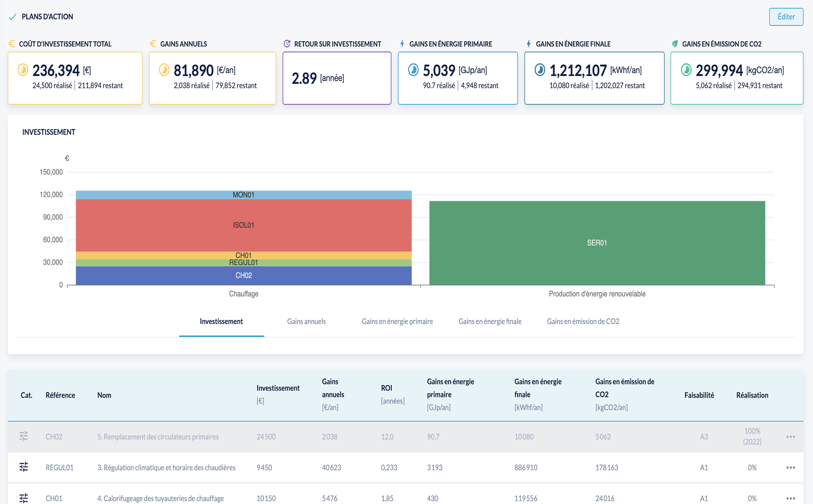Click the '1,202,027 restant' final energy text
813x504 pixels.
(620, 86)
